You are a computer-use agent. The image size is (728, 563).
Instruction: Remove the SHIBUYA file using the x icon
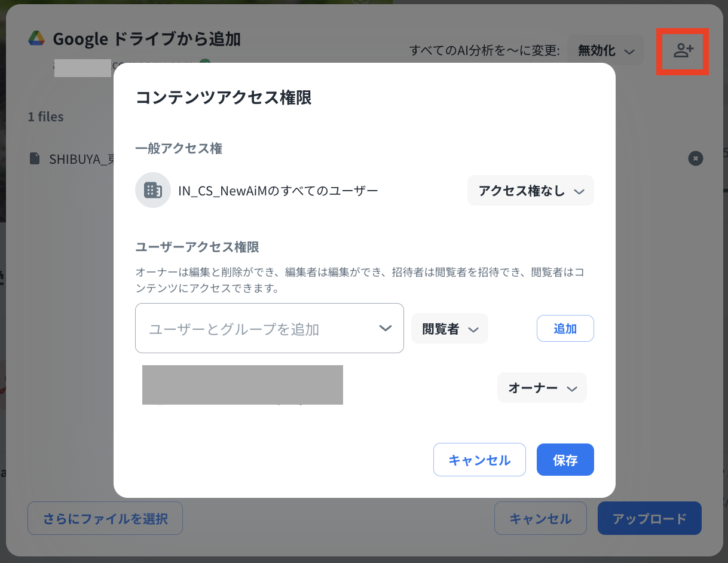[x=695, y=158]
